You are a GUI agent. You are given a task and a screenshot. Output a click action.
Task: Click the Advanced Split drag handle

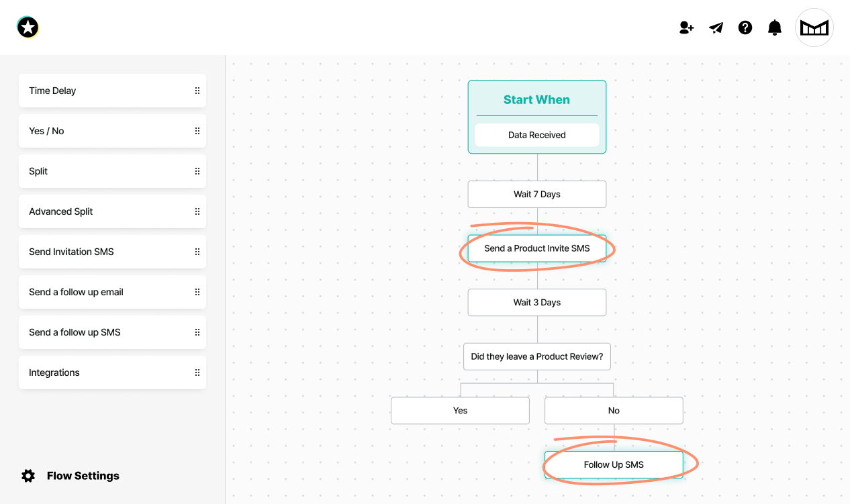click(x=197, y=211)
